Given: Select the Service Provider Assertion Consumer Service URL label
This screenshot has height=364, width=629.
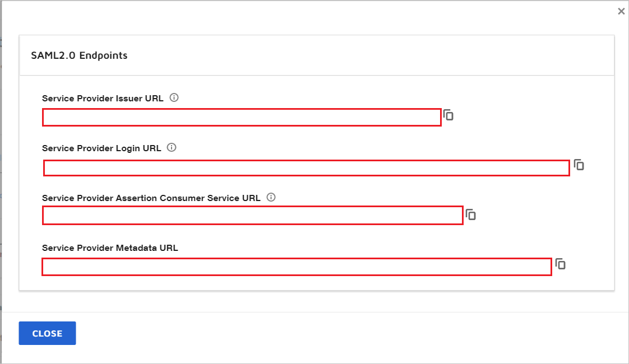Looking at the screenshot, I should click(151, 198).
